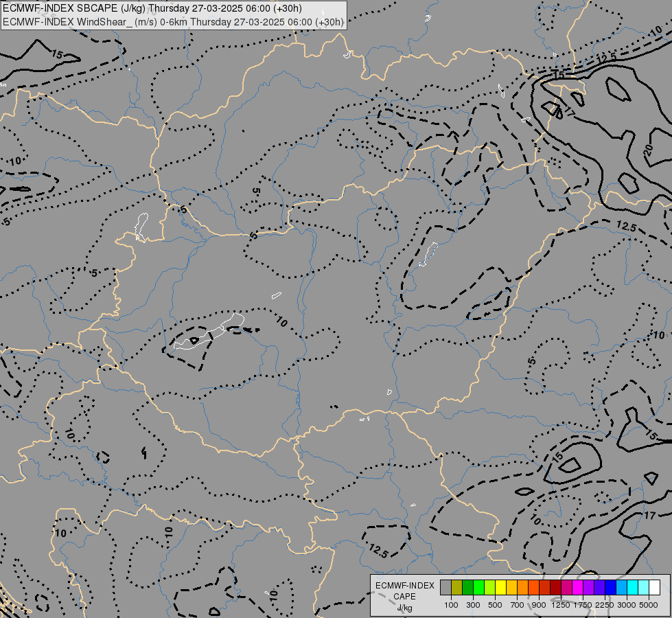Viewport: 672px width, 618px height.
Task: Click the olive swatch in the CAPE legend
Action: click(457, 587)
